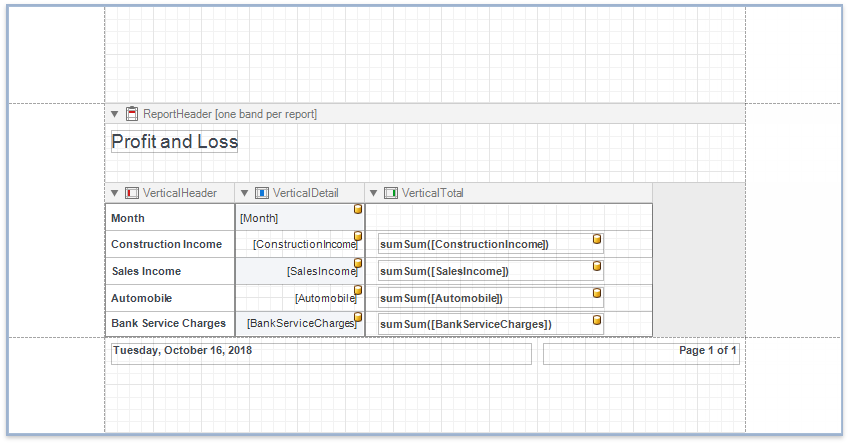Select the 'Construction Income' header cell
This screenshot has height=444, width=849.
(x=169, y=244)
